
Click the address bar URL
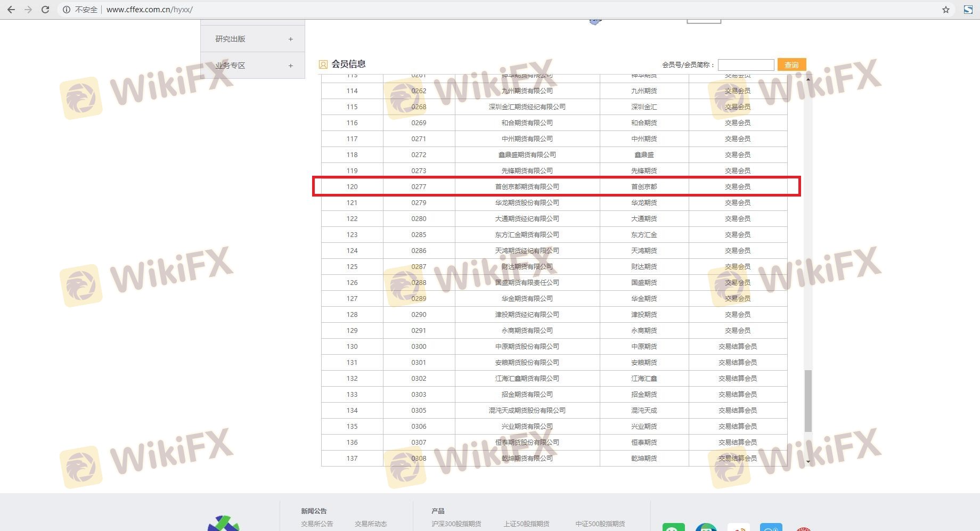pyautogui.click(x=150, y=10)
